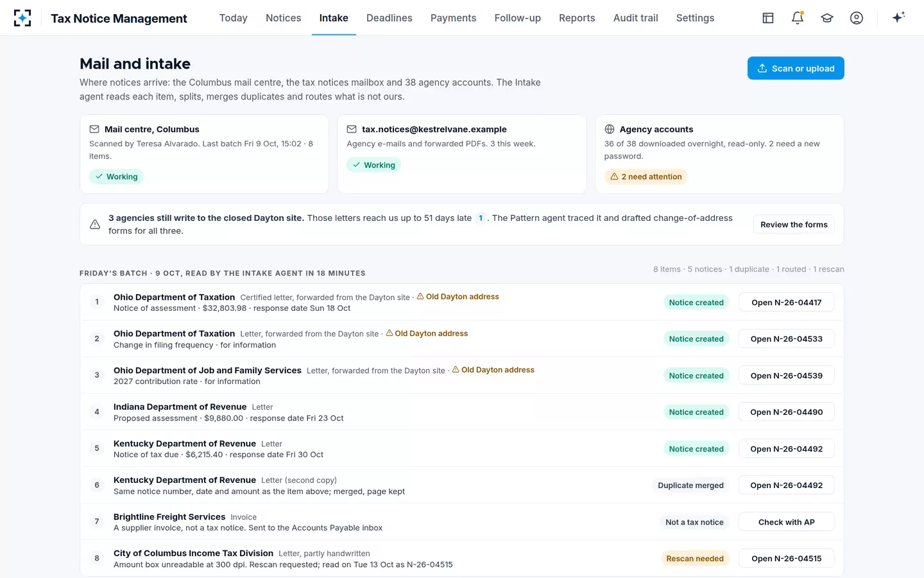Open notice N-26-04533
924x578 pixels.
tap(787, 339)
